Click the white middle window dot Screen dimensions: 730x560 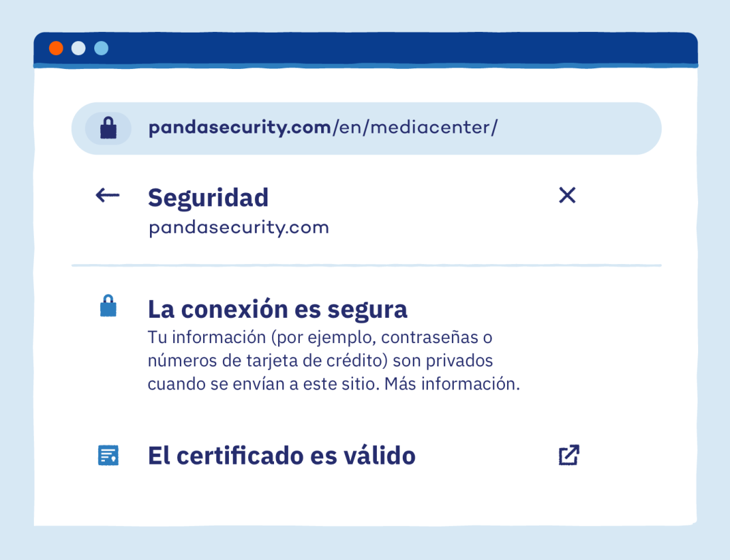point(78,48)
